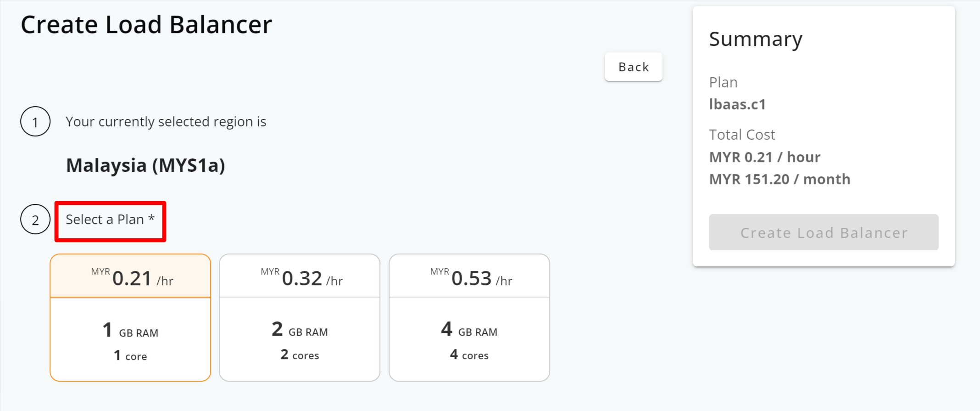Click the Summary heading
Screen dimensions: 980x411
coord(755,39)
